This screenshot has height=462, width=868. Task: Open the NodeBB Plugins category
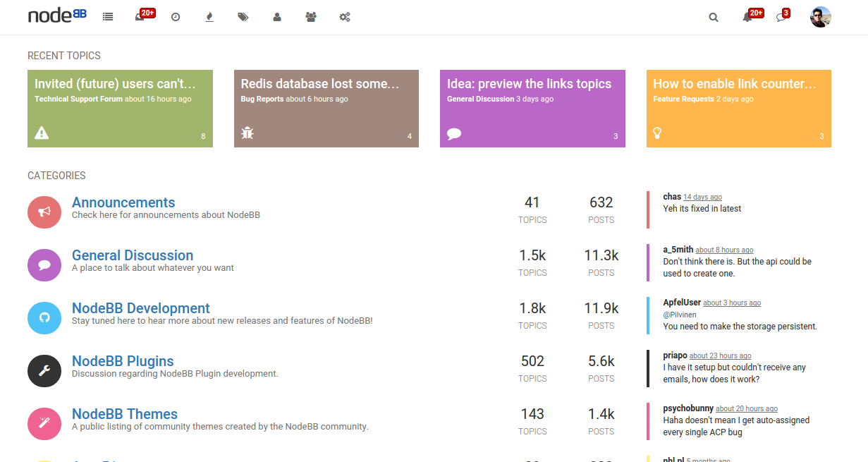tap(123, 361)
